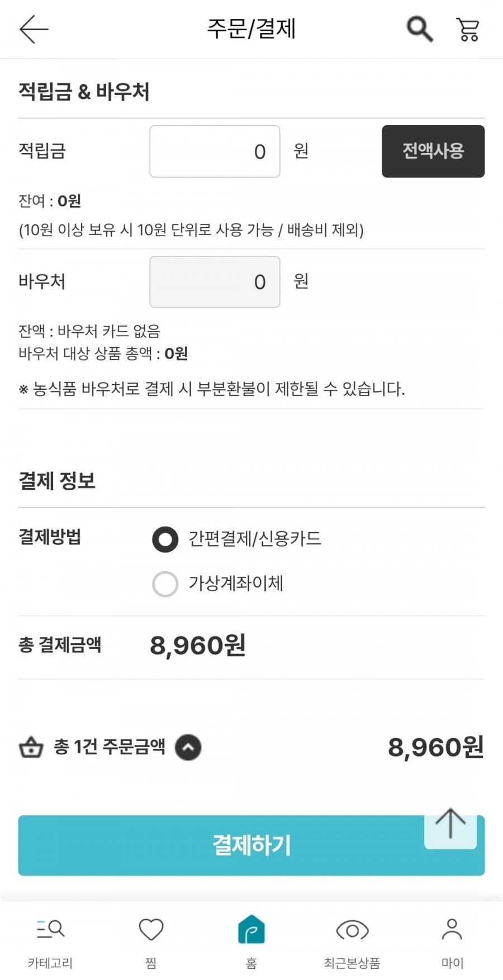
Task: Tap the basket icon beside order total
Action: (x=31, y=747)
